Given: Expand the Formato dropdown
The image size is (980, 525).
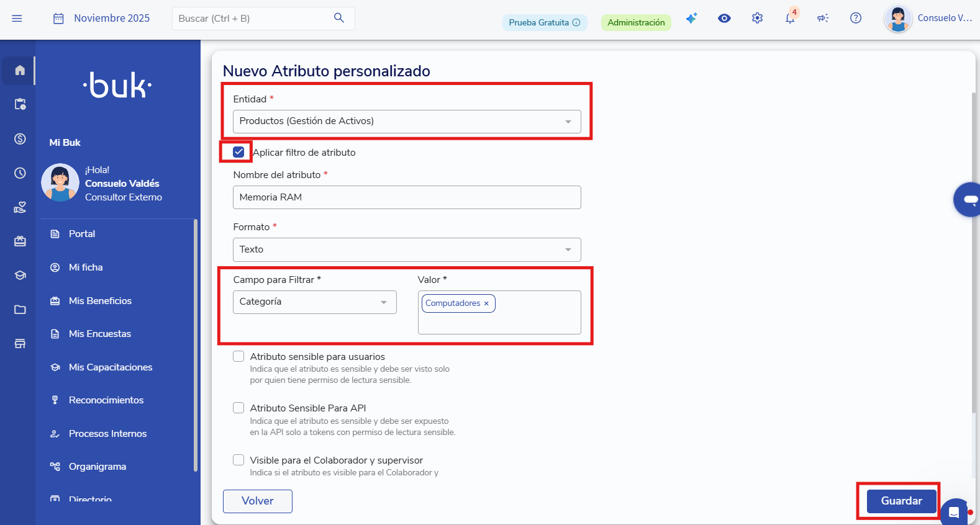Looking at the screenshot, I should 407,249.
